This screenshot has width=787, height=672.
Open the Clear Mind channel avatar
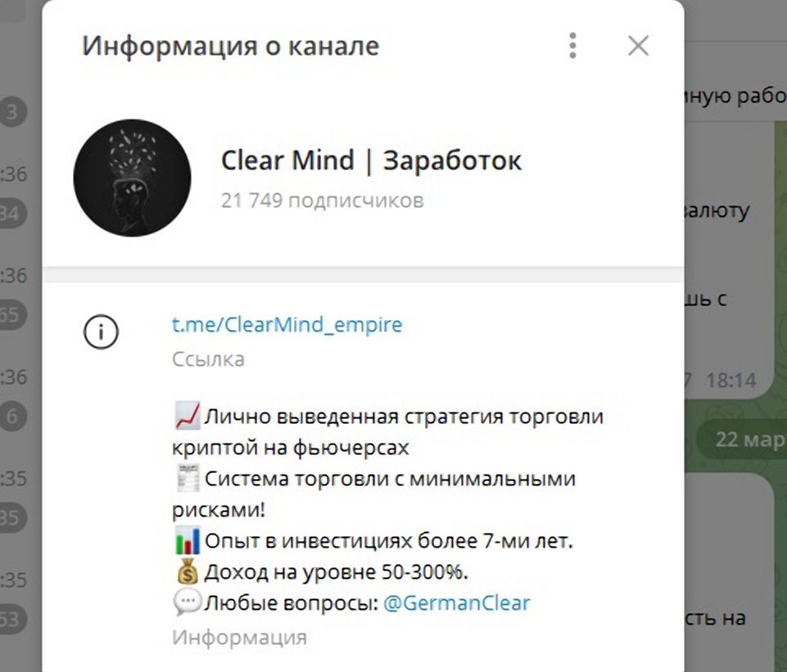point(132,178)
